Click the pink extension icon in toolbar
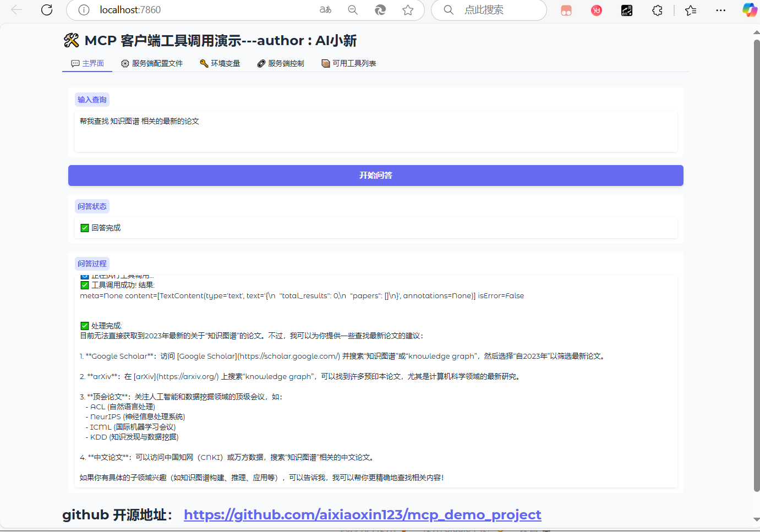This screenshot has width=760, height=532. [x=566, y=10]
